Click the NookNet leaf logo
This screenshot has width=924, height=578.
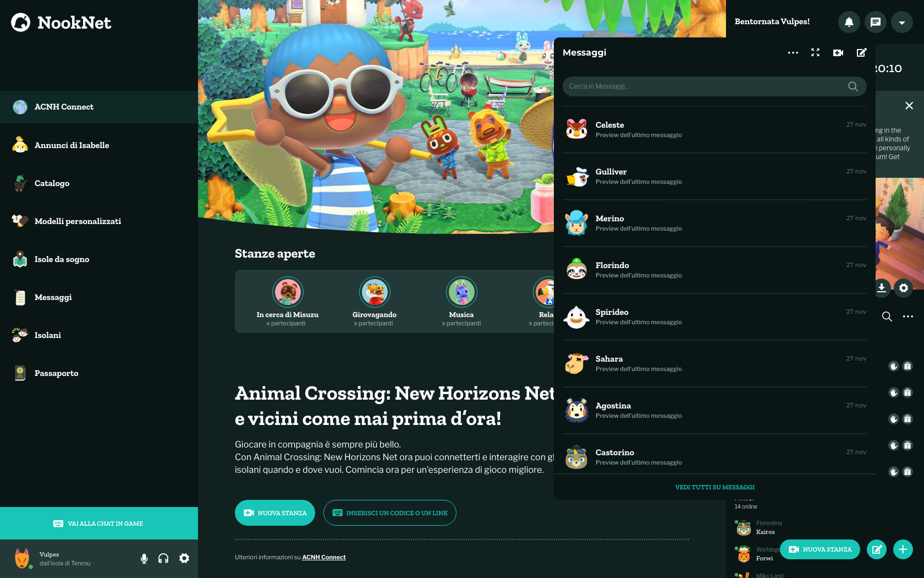(x=21, y=23)
